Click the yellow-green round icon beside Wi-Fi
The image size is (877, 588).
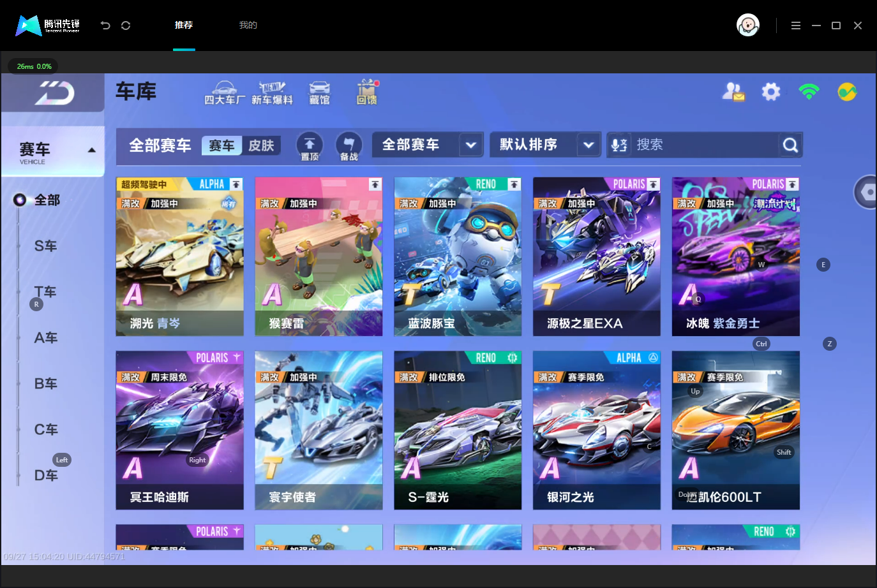point(847,92)
